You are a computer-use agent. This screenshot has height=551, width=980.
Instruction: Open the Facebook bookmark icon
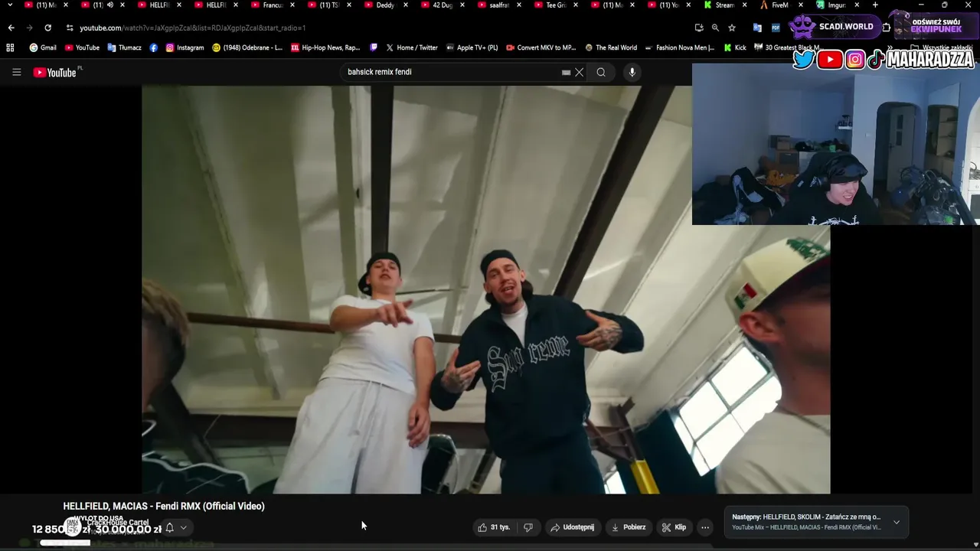pos(154,47)
